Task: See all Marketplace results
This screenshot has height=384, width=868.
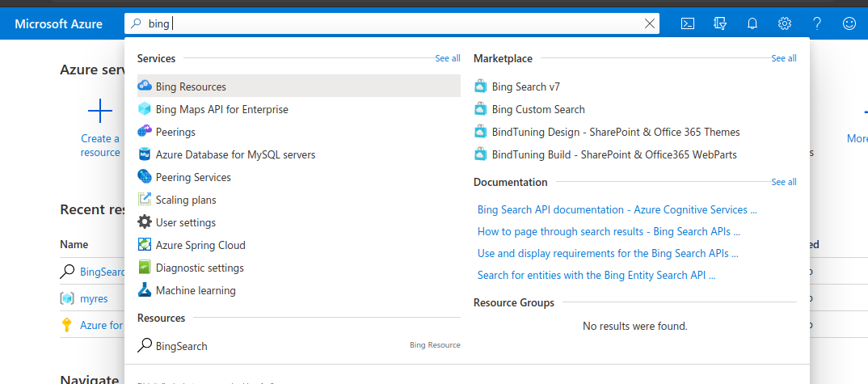Action: point(784,58)
